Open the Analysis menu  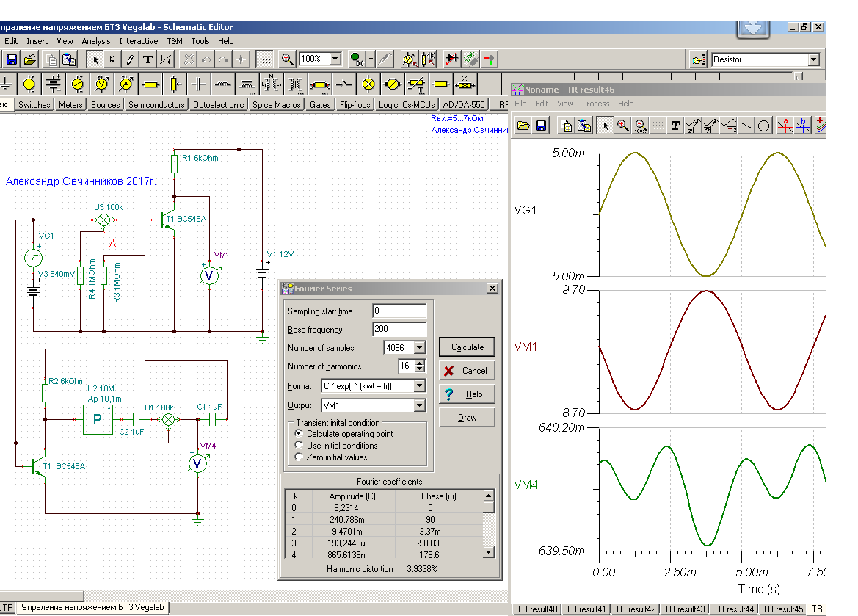[96, 41]
